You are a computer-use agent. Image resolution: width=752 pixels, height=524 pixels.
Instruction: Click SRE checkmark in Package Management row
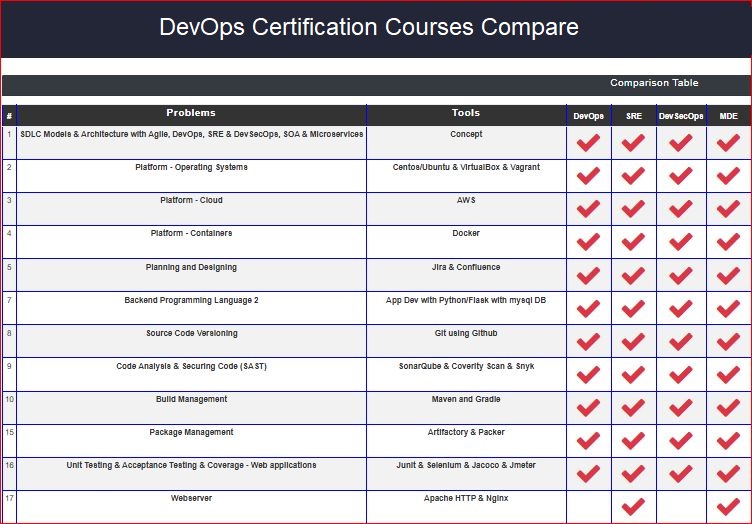click(633, 441)
